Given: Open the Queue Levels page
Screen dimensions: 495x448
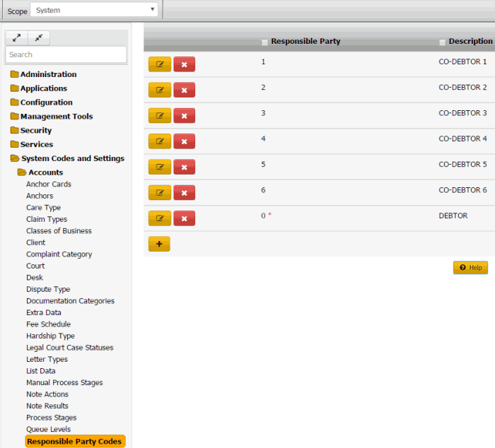Looking at the screenshot, I should [48, 429].
